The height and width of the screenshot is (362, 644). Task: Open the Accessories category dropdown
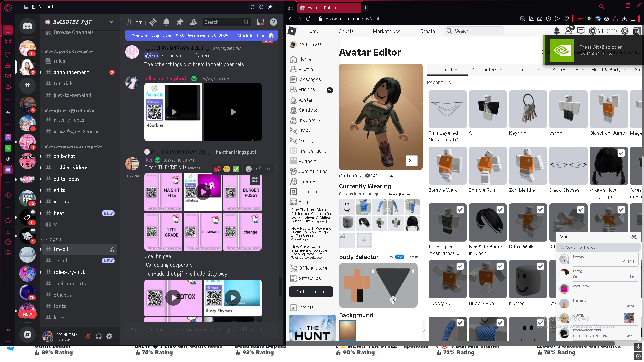point(568,70)
